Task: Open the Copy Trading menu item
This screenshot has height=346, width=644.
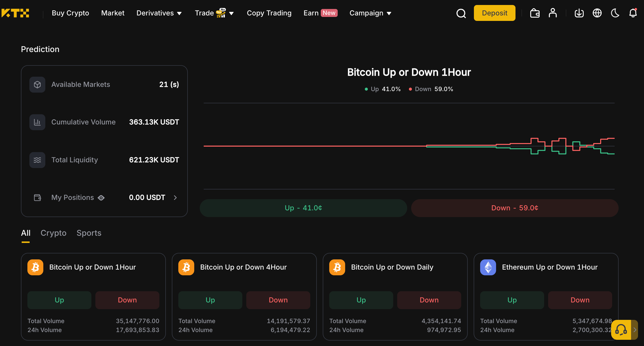Action: 269,13
